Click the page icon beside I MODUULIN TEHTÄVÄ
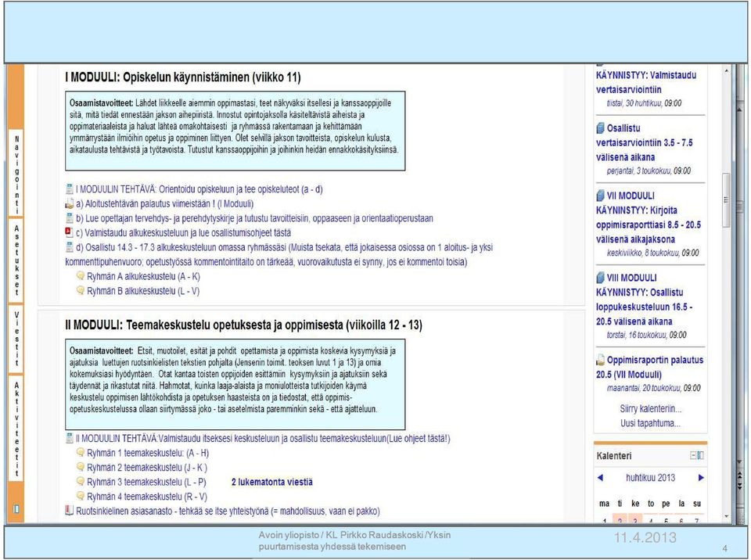Image resolution: width=751 pixels, height=560 pixels. (70, 189)
